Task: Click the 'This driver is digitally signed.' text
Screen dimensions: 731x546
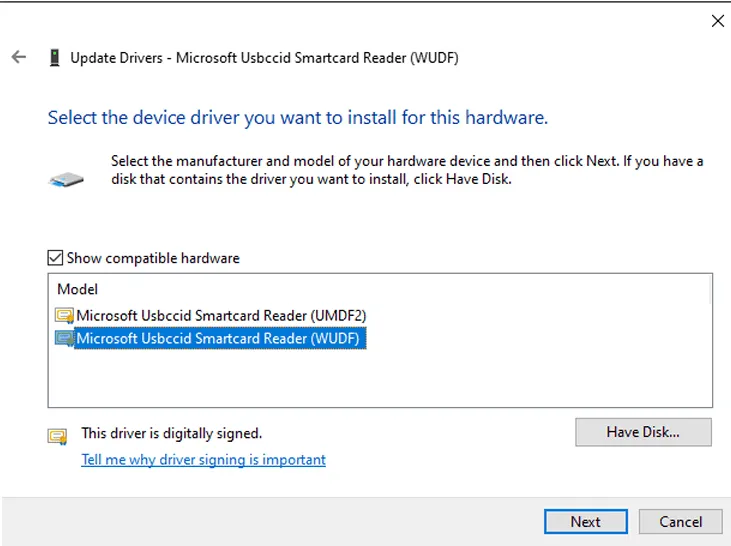Action: pyautogui.click(x=172, y=433)
